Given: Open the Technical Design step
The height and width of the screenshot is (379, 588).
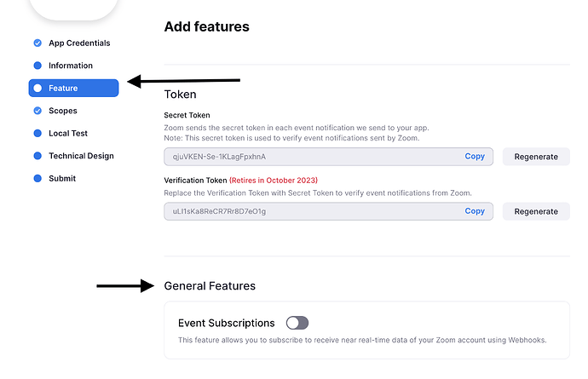Looking at the screenshot, I should tap(81, 156).
